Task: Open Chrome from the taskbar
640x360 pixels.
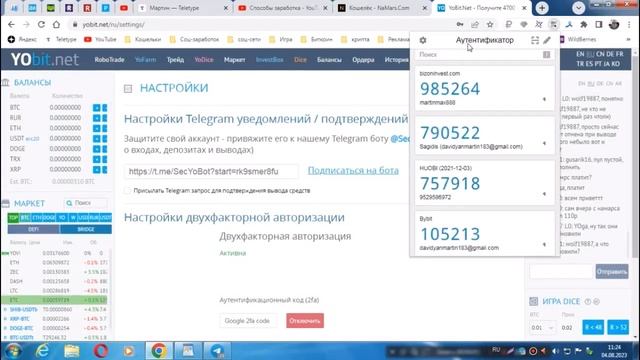Action: tap(159, 351)
